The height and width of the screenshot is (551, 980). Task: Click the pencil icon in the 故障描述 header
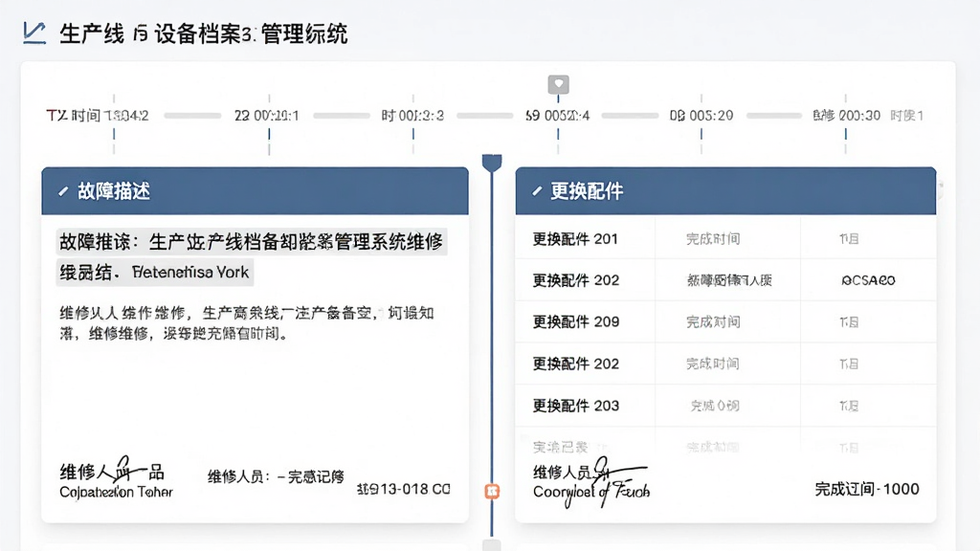[63, 191]
